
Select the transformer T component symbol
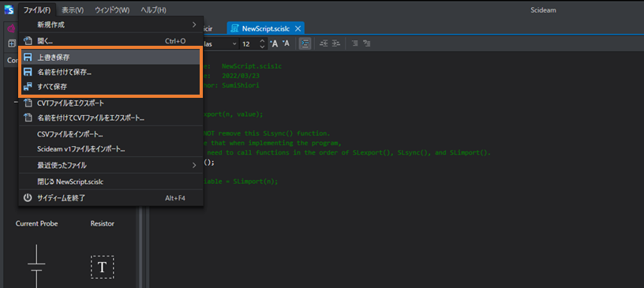pyautogui.click(x=102, y=267)
